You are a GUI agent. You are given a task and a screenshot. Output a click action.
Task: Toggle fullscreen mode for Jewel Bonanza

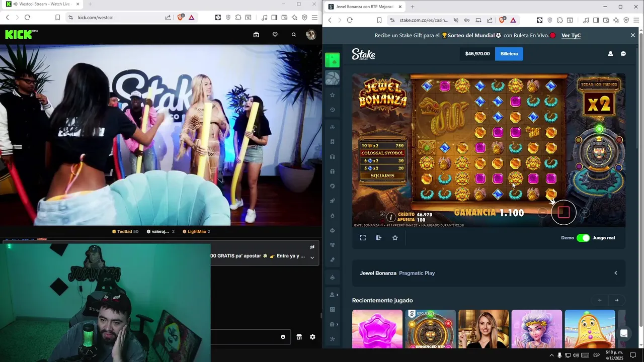(x=363, y=238)
